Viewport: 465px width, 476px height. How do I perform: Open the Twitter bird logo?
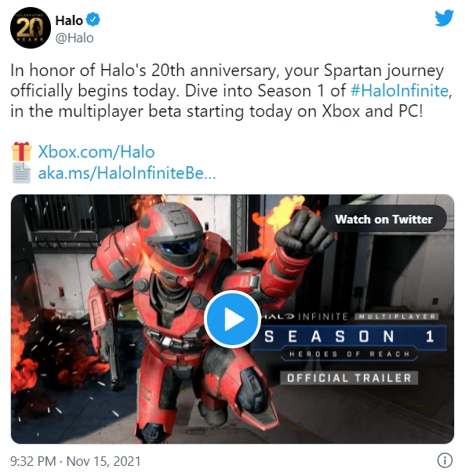click(x=444, y=18)
